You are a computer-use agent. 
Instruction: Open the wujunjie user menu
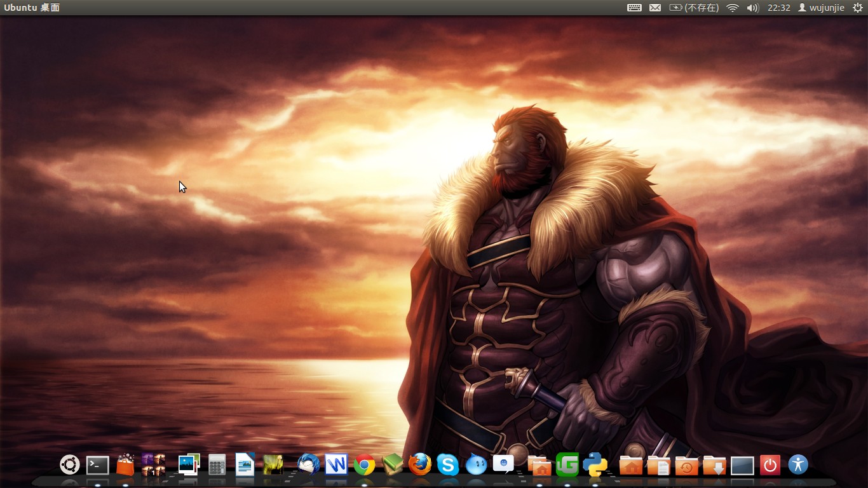pyautogui.click(x=822, y=8)
